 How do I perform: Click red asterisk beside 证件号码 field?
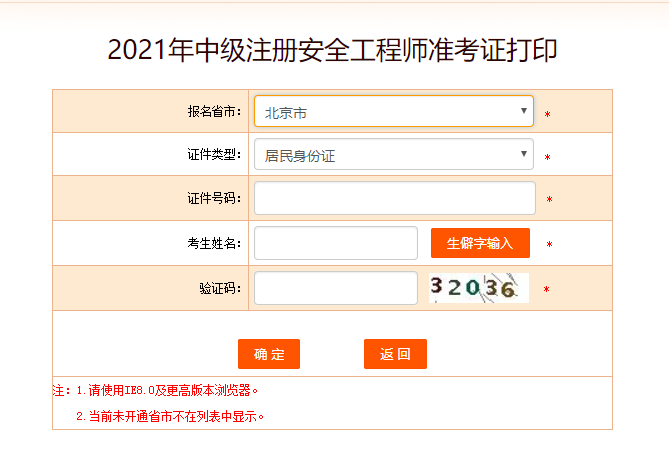pos(549,200)
